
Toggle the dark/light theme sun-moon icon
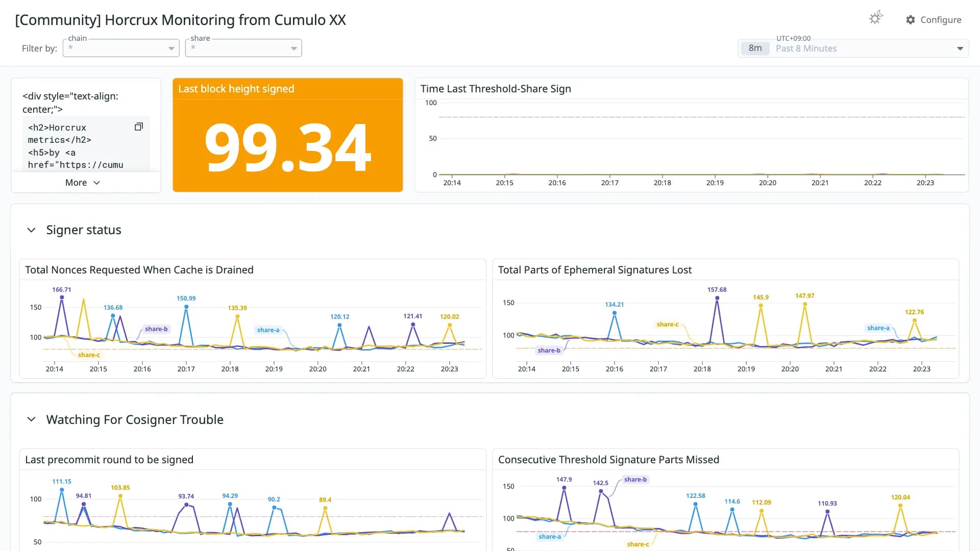point(876,18)
